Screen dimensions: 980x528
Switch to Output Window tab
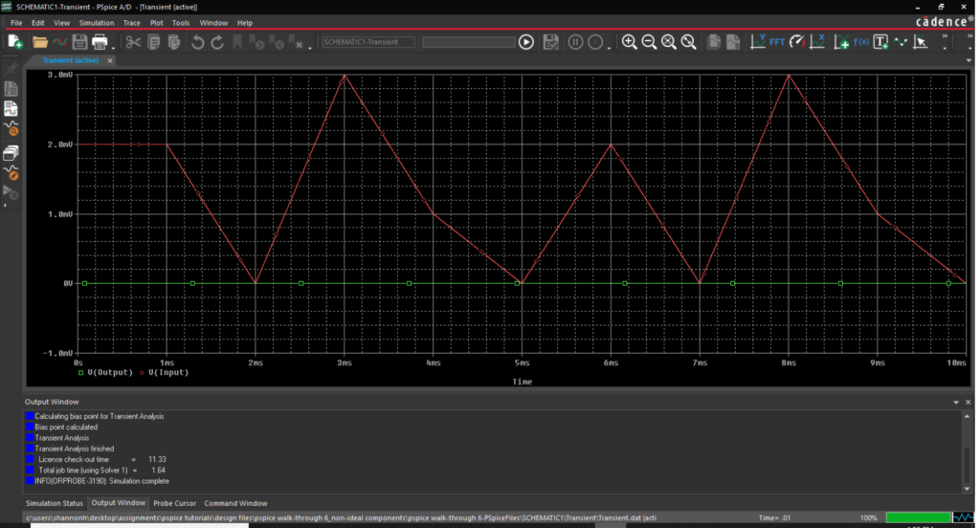click(118, 502)
